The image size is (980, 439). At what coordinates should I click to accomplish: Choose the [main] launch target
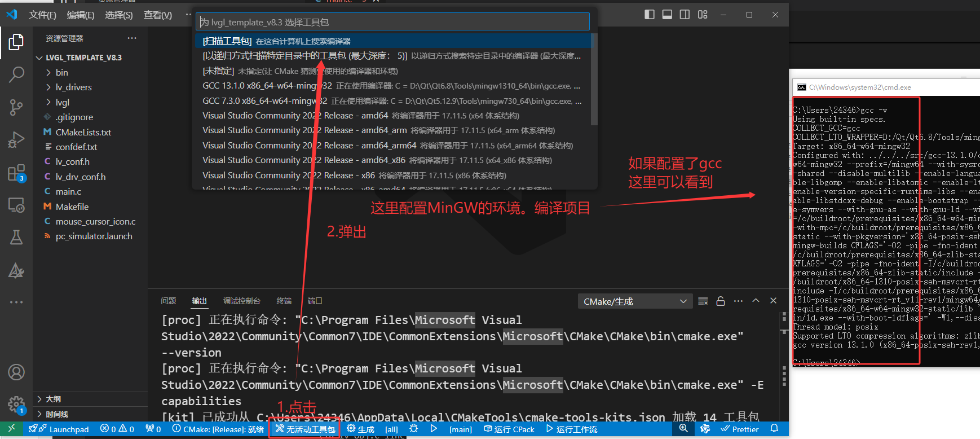[x=461, y=429]
